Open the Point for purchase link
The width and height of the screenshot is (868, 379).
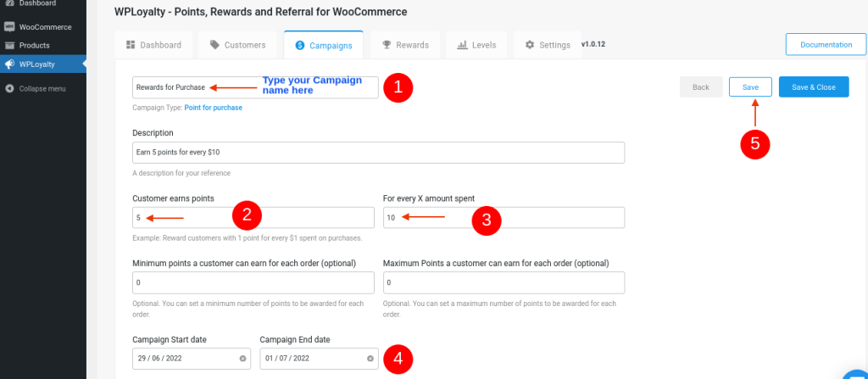213,108
